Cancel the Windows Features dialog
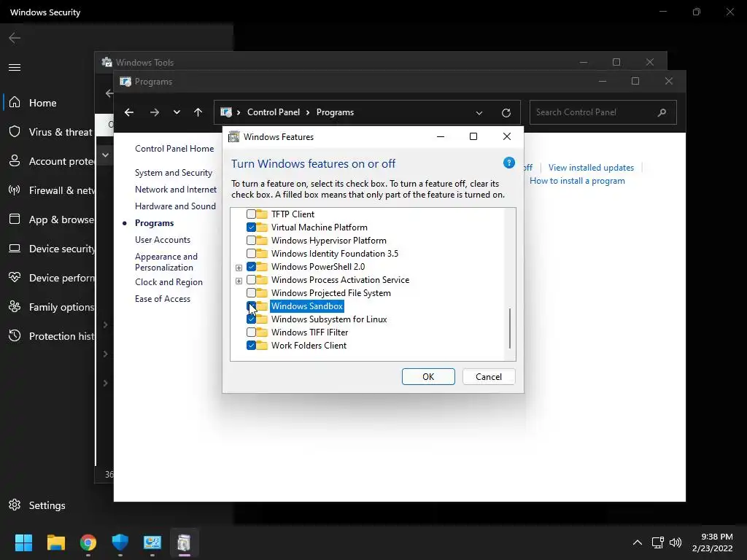The width and height of the screenshot is (747, 560). coord(488,377)
